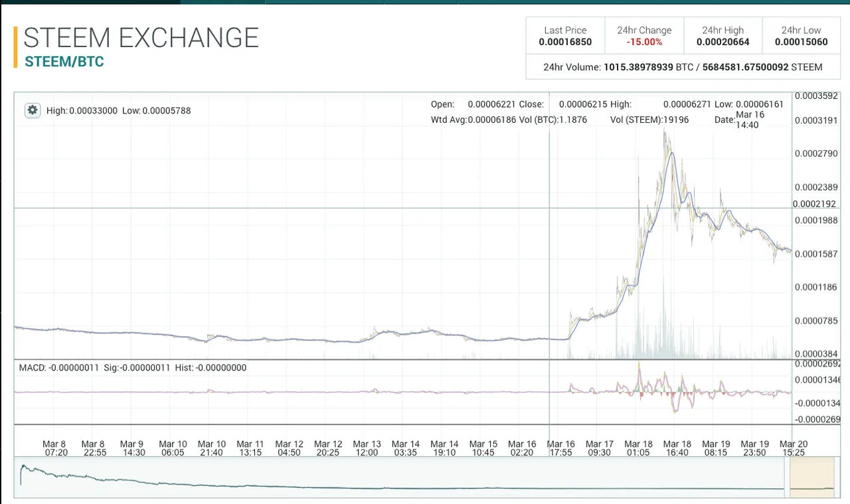Click the 24hr Low value 0.00015060
The height and width of the screenshot is (504, 850).
tap(802, 42)
